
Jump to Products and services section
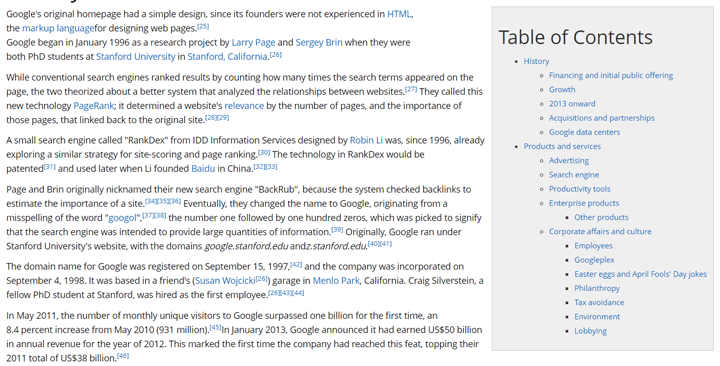pos(562,147)
